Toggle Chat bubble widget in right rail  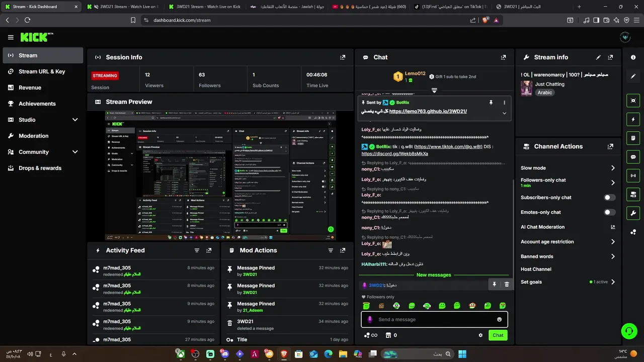633,157
